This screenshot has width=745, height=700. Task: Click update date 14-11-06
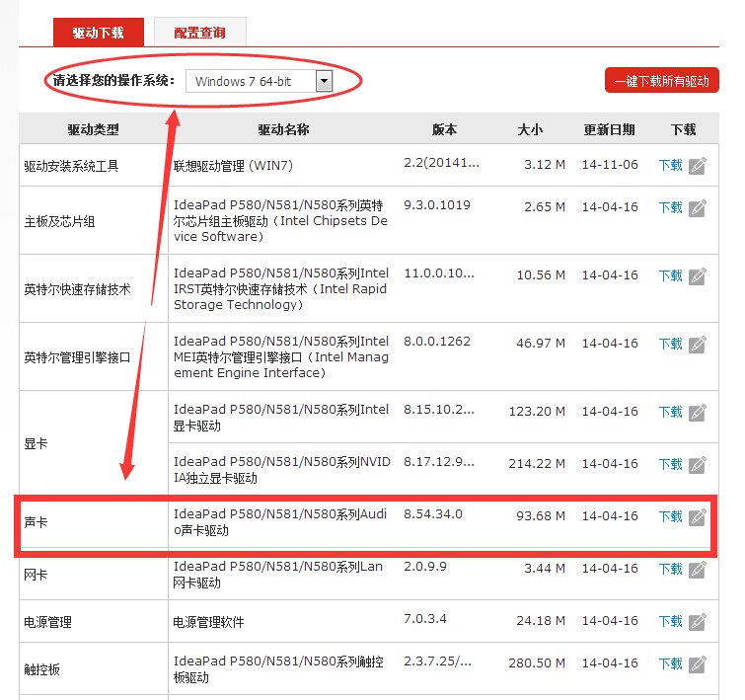(610, 165)
